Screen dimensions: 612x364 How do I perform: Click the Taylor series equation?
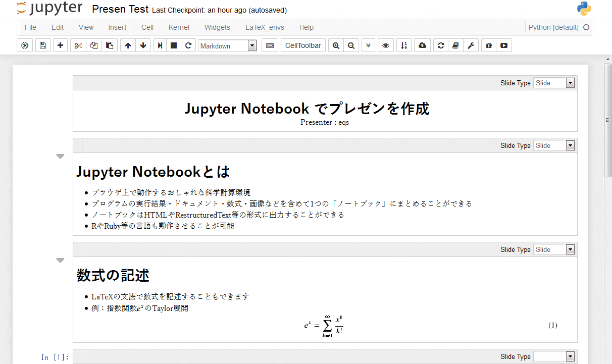click(x=324, y=326)
